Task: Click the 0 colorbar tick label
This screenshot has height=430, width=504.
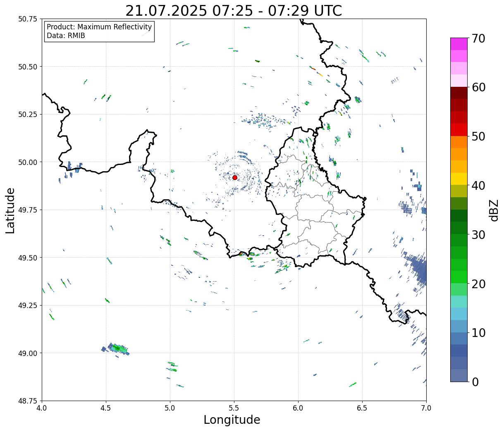Action: point(475,382)
